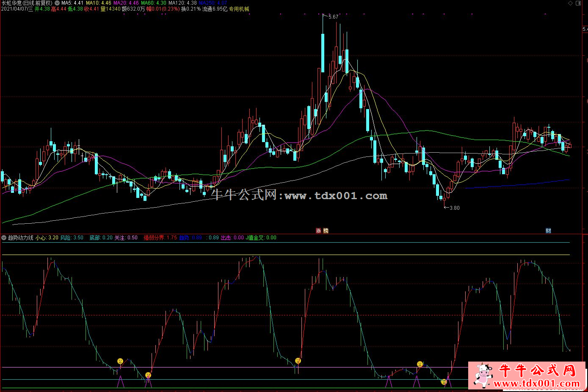The image size is (588, 392).
Task: Click the leftmost smiley signal marker
Action: click(x=120, y=361)
